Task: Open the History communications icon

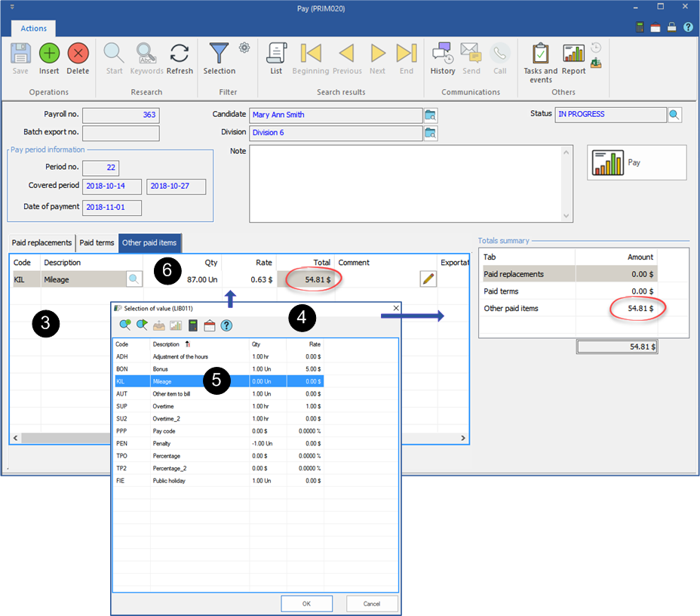Action: click(443, 54)
